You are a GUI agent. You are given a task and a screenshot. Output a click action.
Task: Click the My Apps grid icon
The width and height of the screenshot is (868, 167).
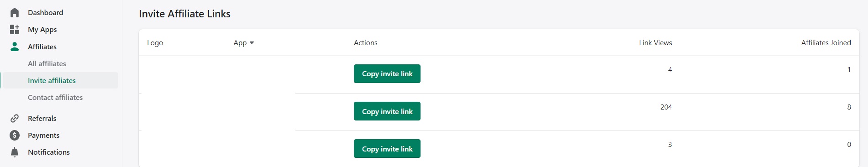pyautogui.click(x=15, y=29)
